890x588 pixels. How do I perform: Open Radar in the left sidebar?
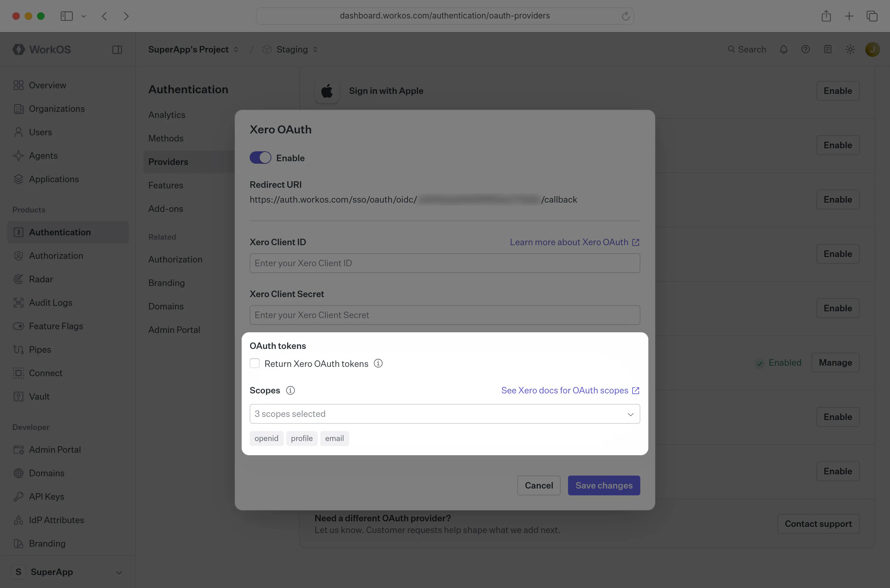point(68,279)
